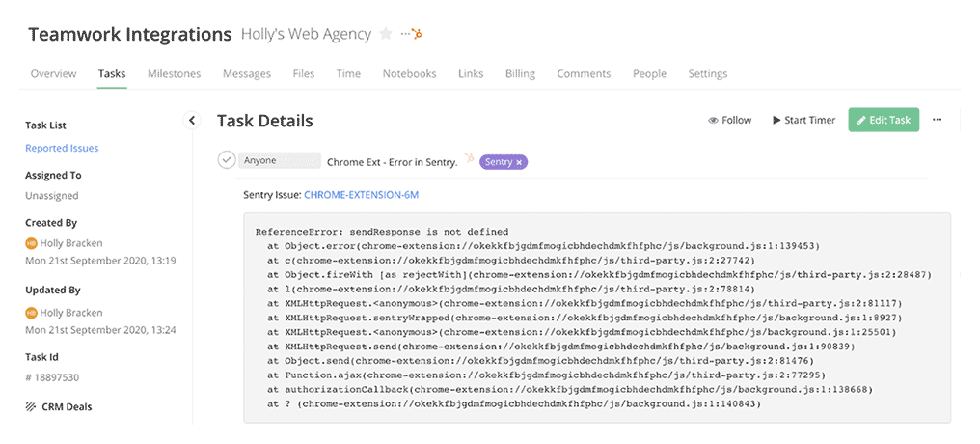
Task: Click Holly Bracken's avatar under Updated By
Action: click(x=31, y=312)
